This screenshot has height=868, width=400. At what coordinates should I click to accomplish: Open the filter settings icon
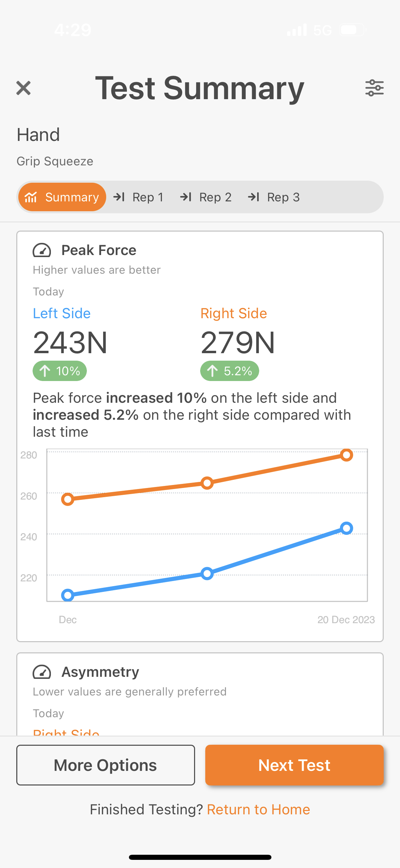pyautogui.click(x=374, y=88)
